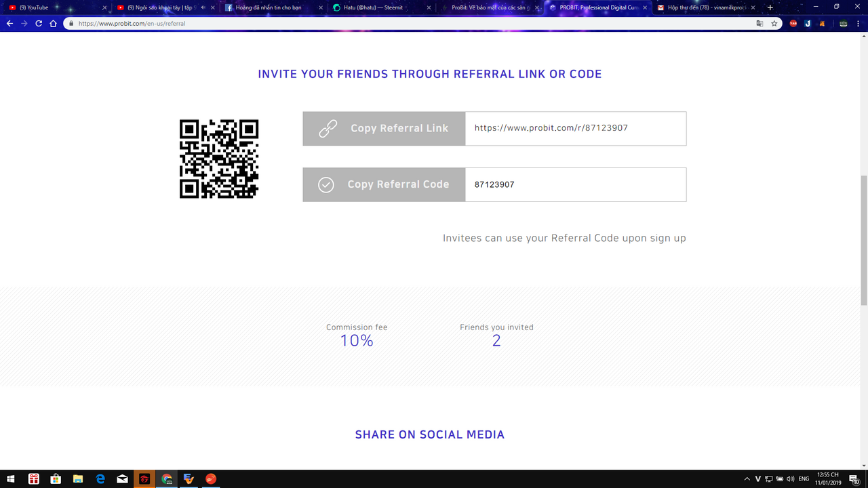Switch to Chrome in the taskbar

(167, 479)
